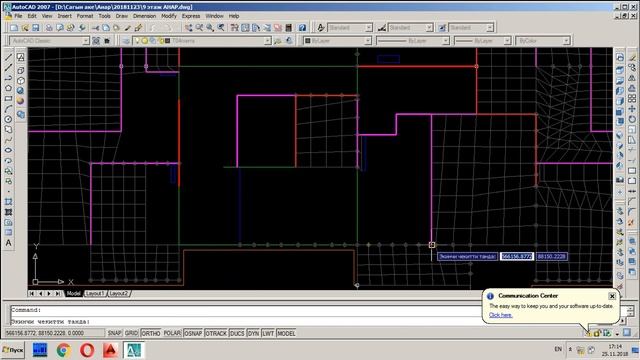This screenshot has height=360, width=640.
Task: Create a new drawing with QNew icon
Action: (x=14, y=28)
